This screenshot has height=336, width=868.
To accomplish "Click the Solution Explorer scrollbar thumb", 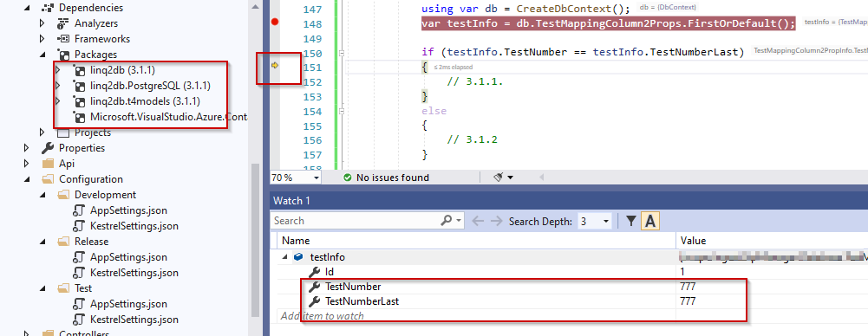I will [255, 239].
